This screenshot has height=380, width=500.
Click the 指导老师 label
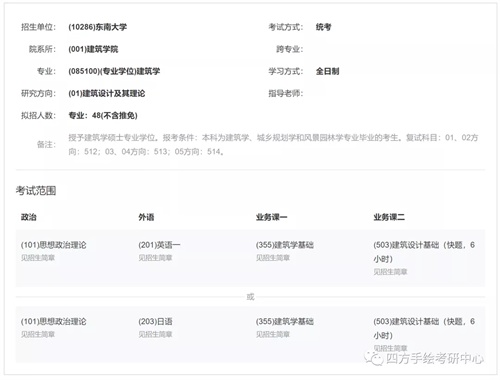[x=286, y=93]
